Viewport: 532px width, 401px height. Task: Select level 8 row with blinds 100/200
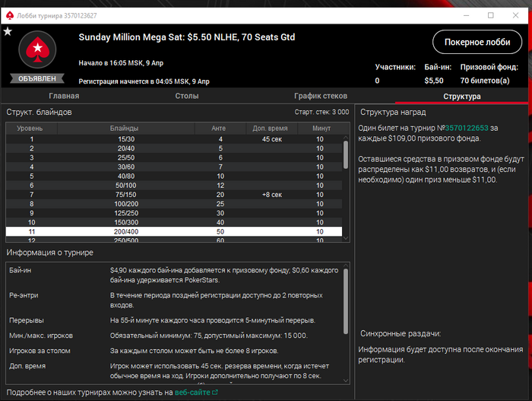pyautogui.click(x=174, y=204)
